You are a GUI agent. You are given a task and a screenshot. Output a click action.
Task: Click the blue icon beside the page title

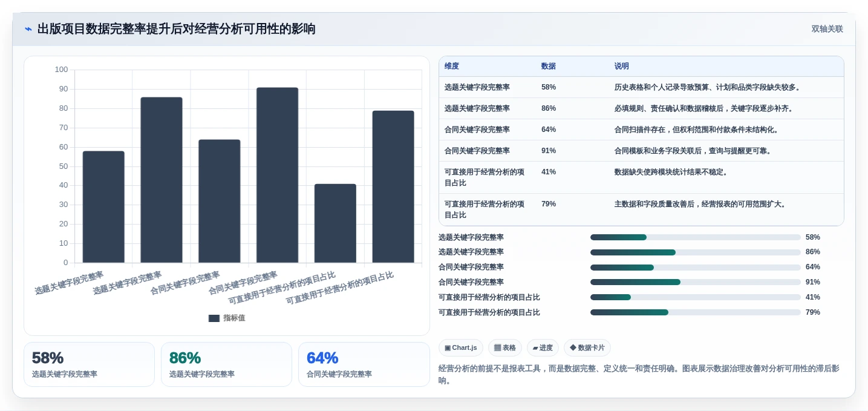[x=28, y=29]
